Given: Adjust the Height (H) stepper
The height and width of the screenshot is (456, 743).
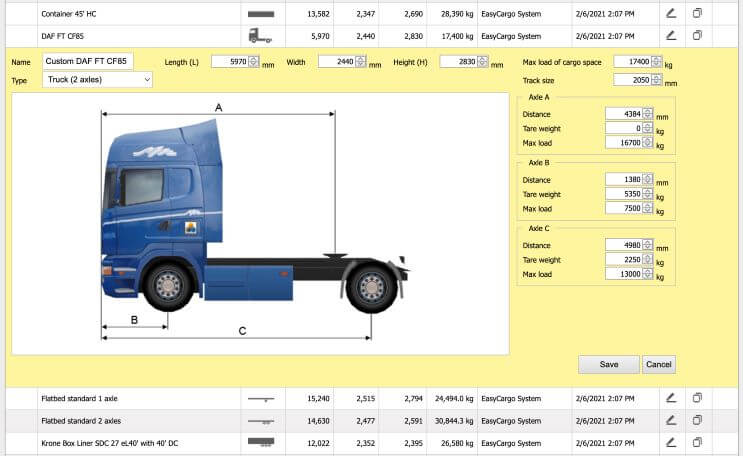Looking at the screenshot, I should [x=483, y=62].
